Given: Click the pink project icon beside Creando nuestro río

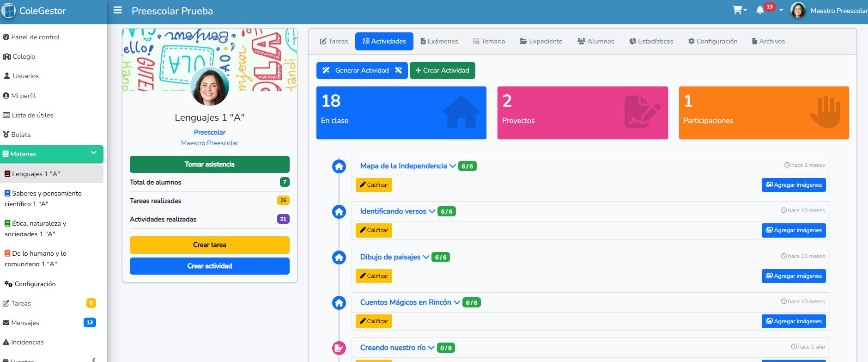Looking at the screenshot, I should [339, 348].
